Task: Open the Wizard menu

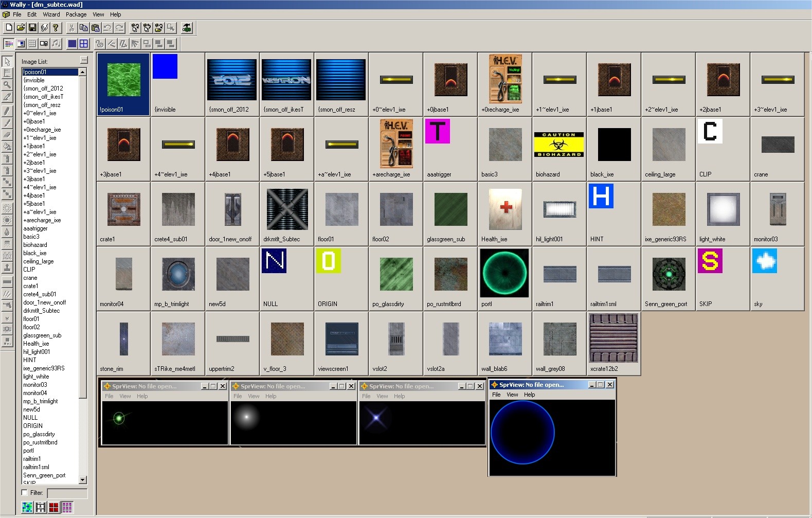Action: coord(51,14)
